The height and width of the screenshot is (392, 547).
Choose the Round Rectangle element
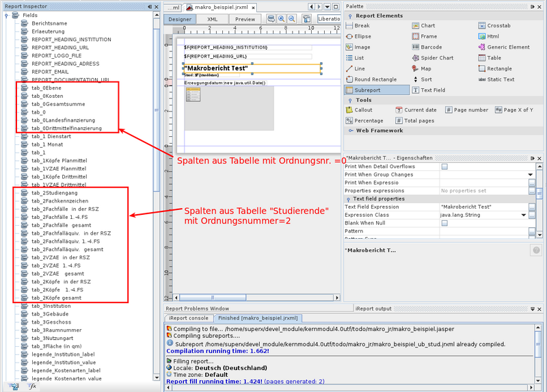point(371,79)
